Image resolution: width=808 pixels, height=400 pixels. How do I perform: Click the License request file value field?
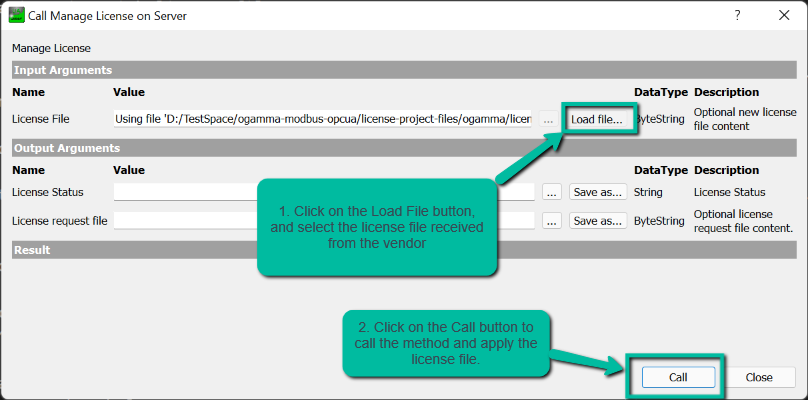185,221
